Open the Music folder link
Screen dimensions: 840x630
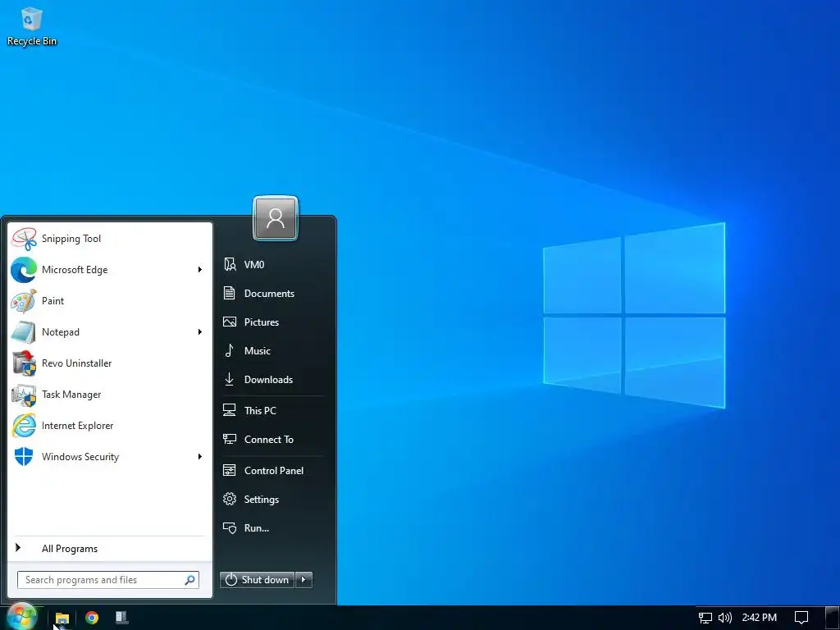pyautogui.click(x=273, y=350)
